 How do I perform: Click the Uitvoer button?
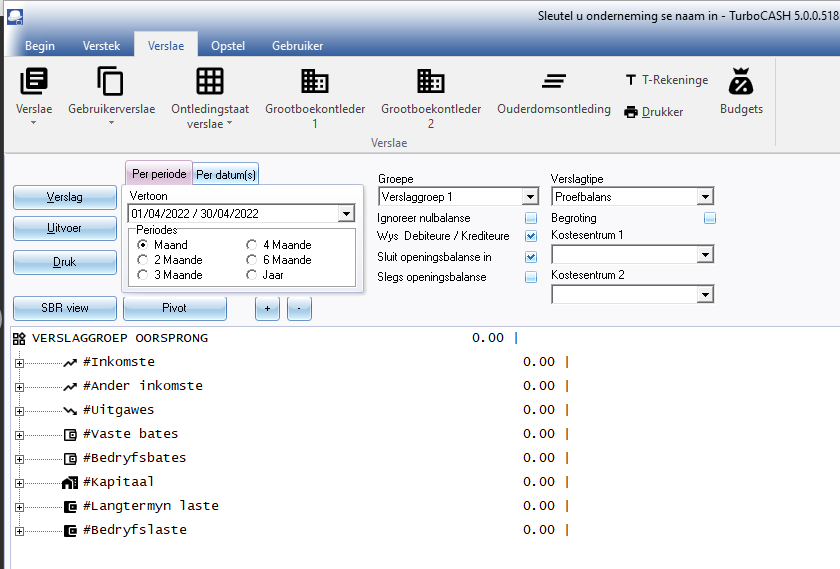pyautogui.click(x=64, y=229)
